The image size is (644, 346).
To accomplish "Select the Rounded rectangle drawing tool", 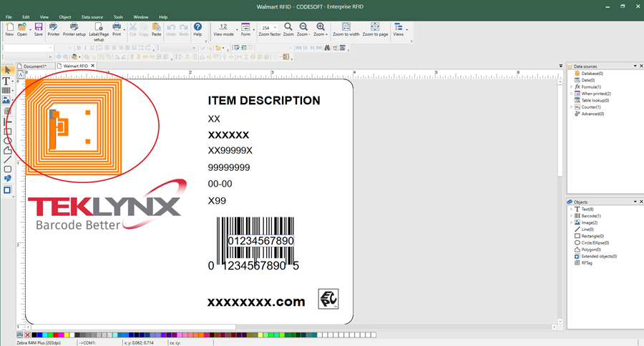I will (7, 169).
